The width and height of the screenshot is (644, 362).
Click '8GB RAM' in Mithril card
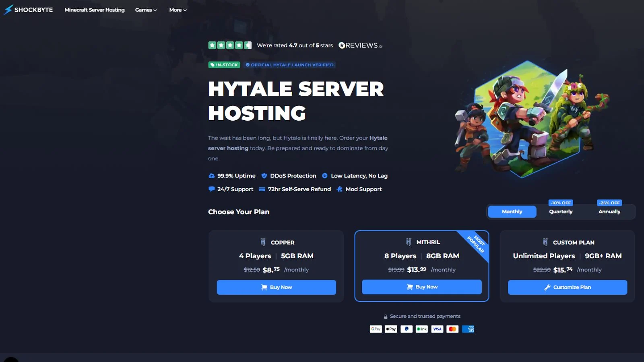[x=443, y=256]
